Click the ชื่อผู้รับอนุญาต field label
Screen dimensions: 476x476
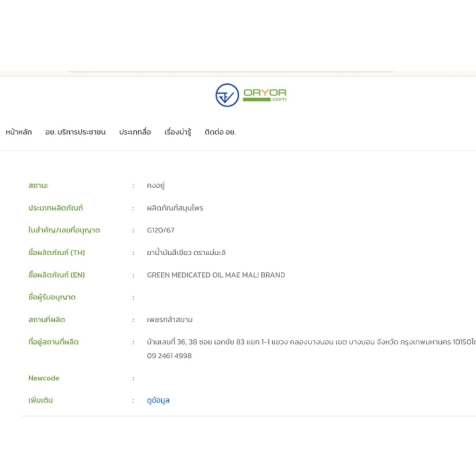pyautogui.click(x=52, y=297)
